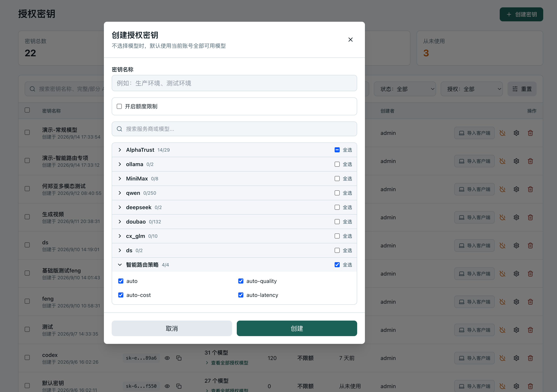Expand the qwen provider group
This screenshot has height=392, width=557.
tap(120, 193)
